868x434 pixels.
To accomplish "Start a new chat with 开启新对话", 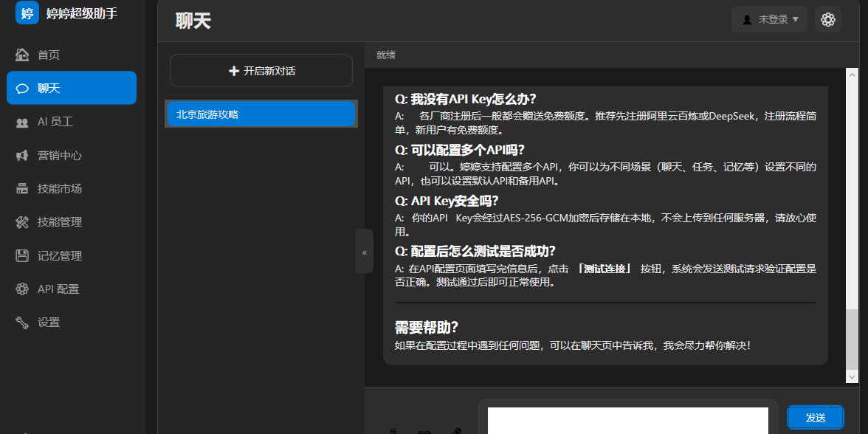I will (x=261, y=70).
